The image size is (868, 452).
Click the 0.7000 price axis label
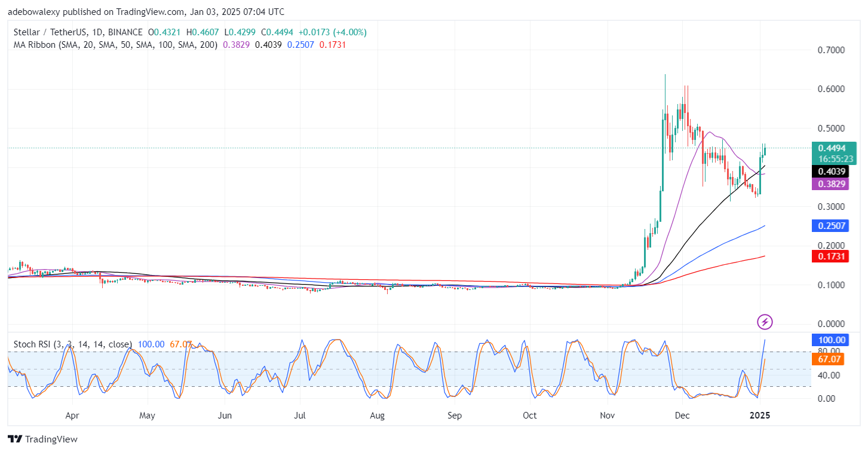[x=831, y=50]
